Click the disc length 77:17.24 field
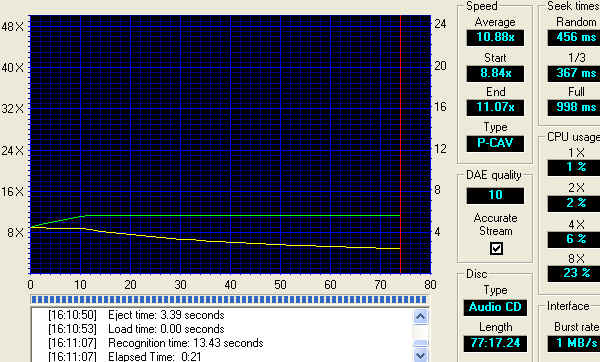600x362 pixels. click(495, 343)
